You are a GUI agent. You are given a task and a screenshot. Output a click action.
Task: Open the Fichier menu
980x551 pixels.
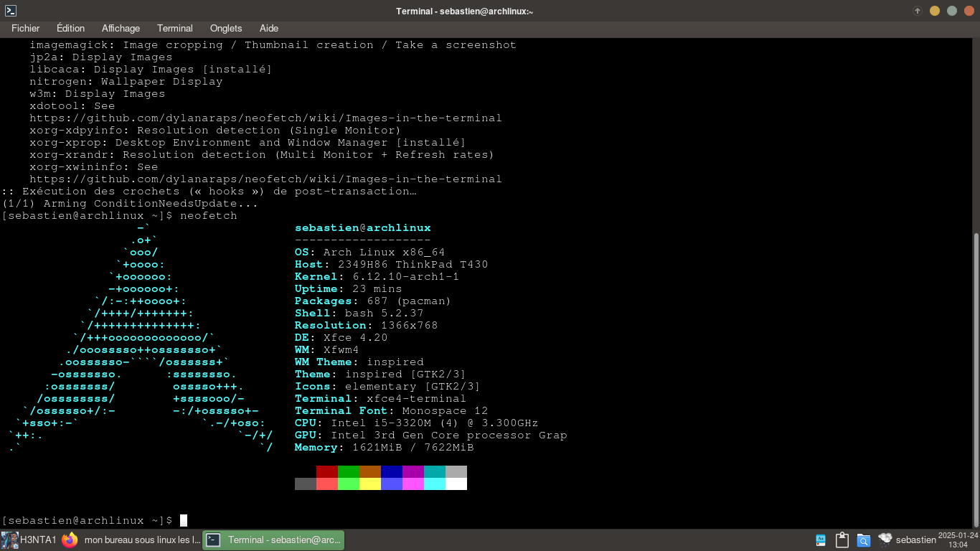pyautogui.click(x=25, y=28)
